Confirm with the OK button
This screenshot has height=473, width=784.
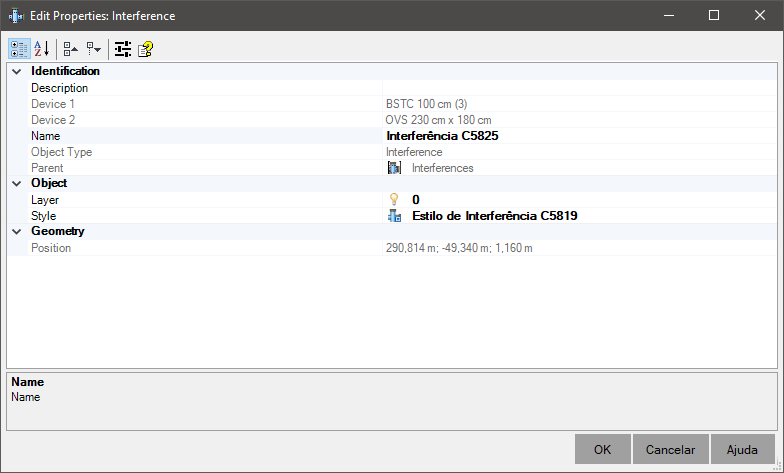click(x=602, y=450)
